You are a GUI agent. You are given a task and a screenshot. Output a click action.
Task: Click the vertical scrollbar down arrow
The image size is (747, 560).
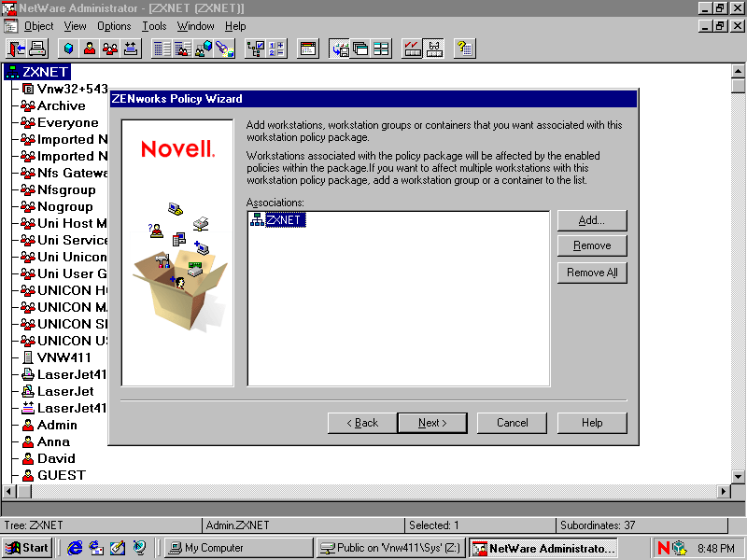pyautogui.click(x=738, y=476)
